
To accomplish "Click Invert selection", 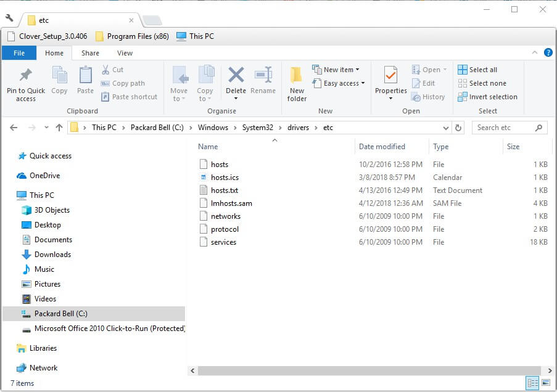I will pos(487,97).
